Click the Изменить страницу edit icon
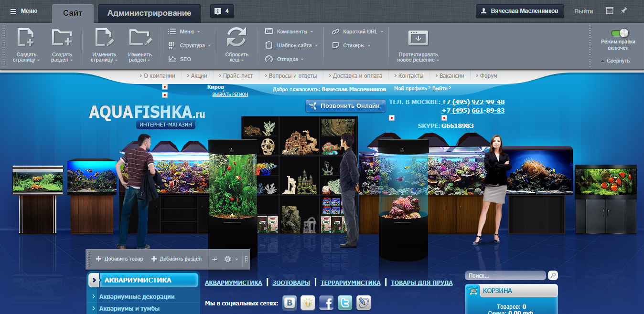The width and height of the screenshot is (644, 314). click(104, 37)
